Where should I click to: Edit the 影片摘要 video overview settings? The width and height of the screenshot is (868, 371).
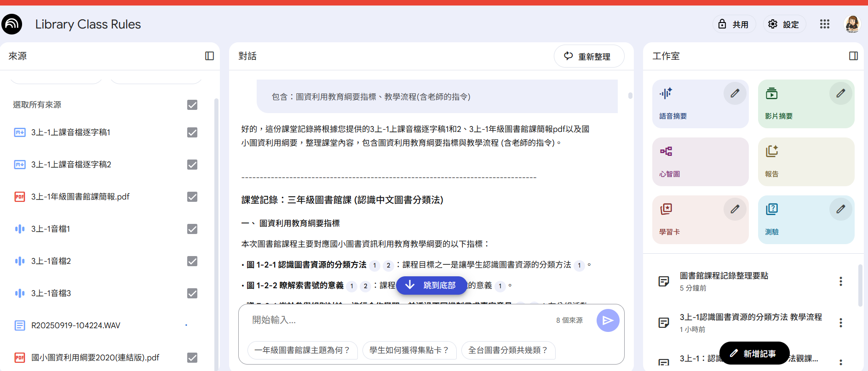click(x=840, y=93)
